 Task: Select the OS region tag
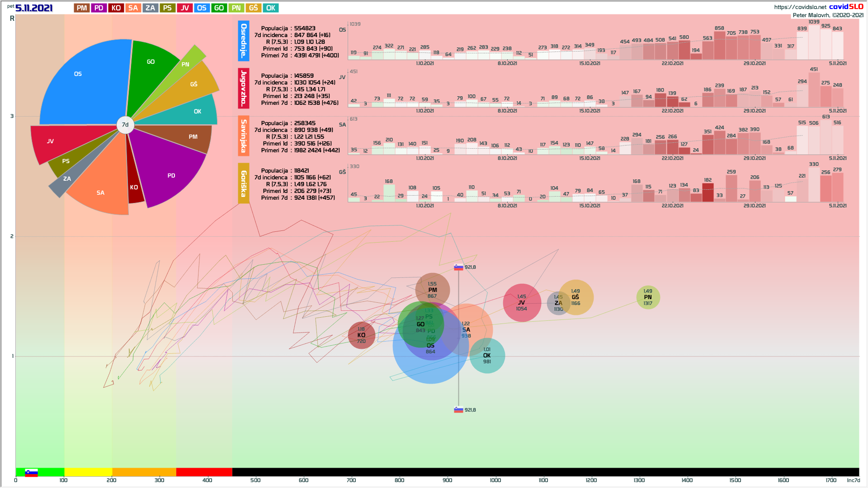pyautogui.click(x=202, y=8)
